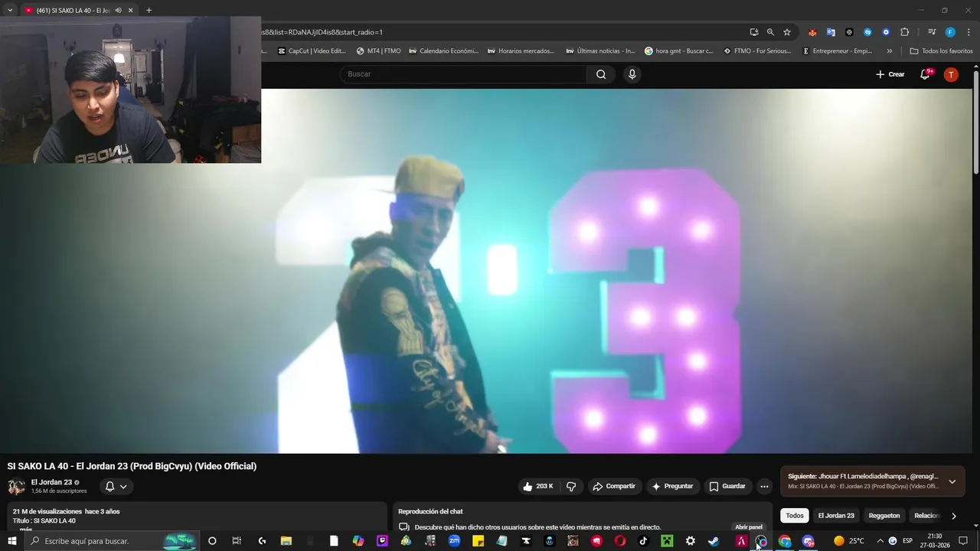
Task: Expand the mix playlist panel chevron
Action: 952,481
